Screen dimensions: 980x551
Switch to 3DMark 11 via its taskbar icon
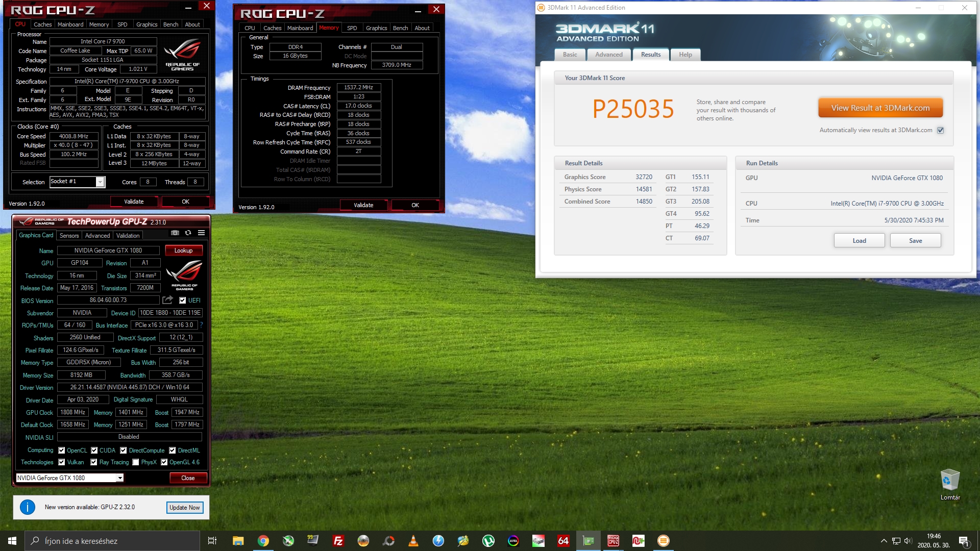[x=664, y=541]
